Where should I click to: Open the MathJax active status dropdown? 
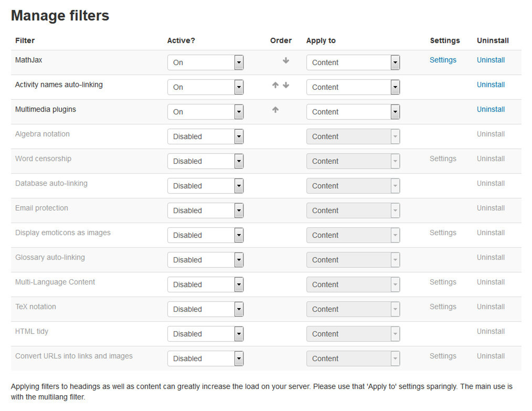(x=238, y=62)
